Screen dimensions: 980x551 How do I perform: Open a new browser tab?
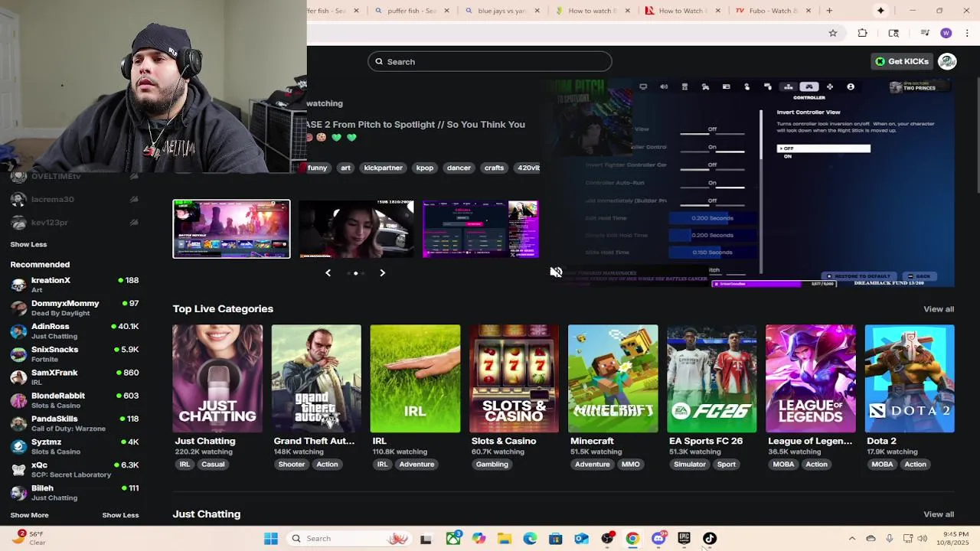tap(829, 11)
